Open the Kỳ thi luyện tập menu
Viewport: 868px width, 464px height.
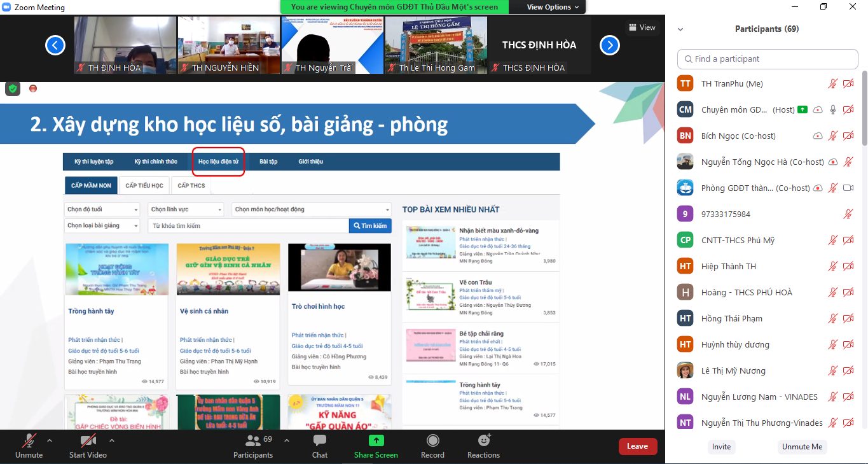coord(94,162)
